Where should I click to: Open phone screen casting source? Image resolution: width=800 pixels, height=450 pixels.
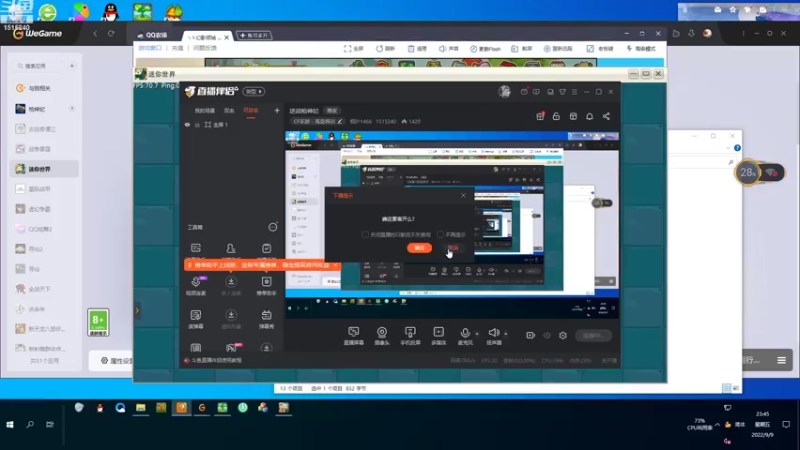coord(410,336)
